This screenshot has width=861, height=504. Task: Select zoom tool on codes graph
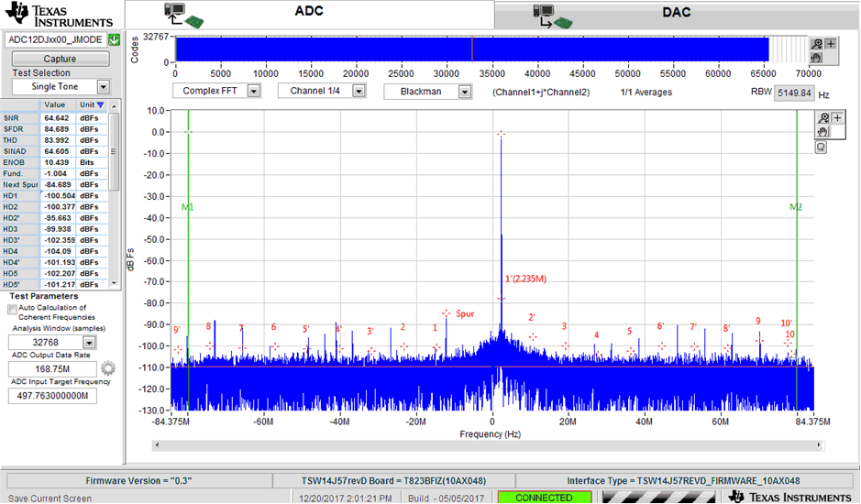(817, 44)
